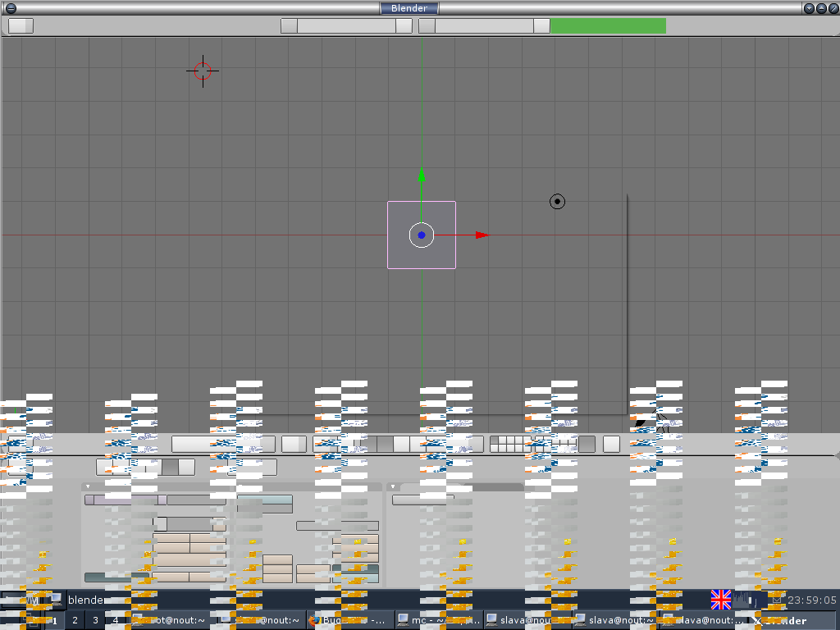Click the green bar in top header
Image resolution: width=840 pixels, height=630 pixels.
coord(608,25)
